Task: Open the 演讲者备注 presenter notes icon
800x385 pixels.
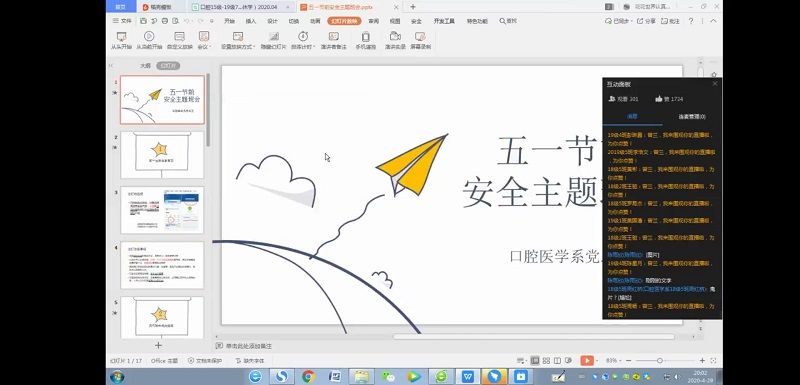Action: pos(334,36)
